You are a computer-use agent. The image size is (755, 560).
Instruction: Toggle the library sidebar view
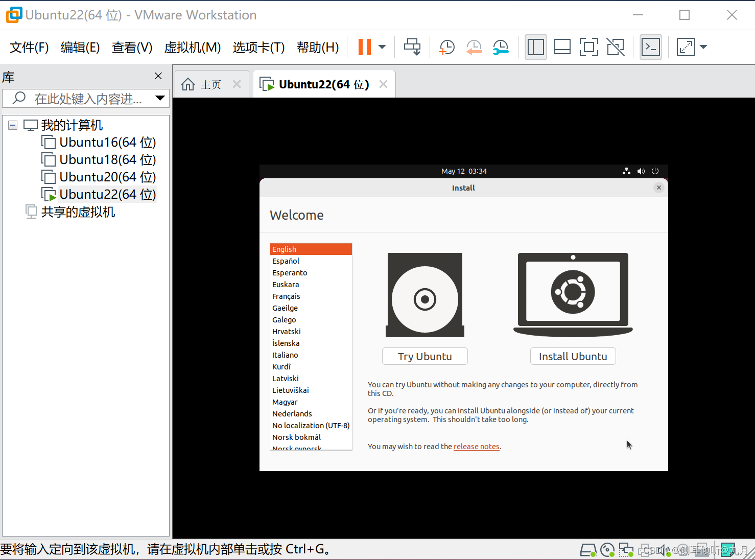(x=536, y=47)
